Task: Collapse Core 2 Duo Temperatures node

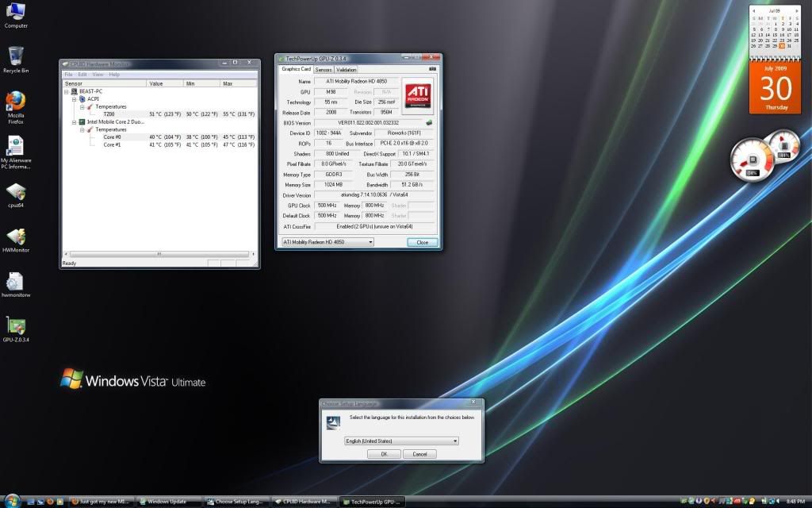Action: click(82, 129)
